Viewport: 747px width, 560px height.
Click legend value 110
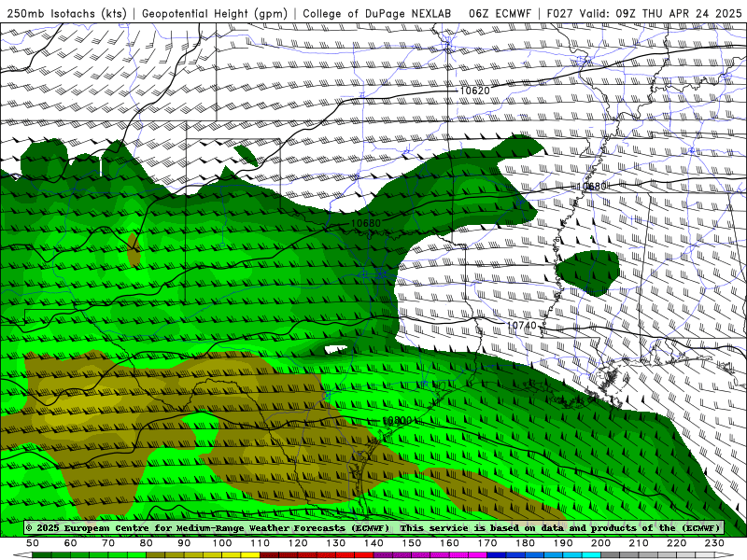pyautogui.click(x=261, y=543)
